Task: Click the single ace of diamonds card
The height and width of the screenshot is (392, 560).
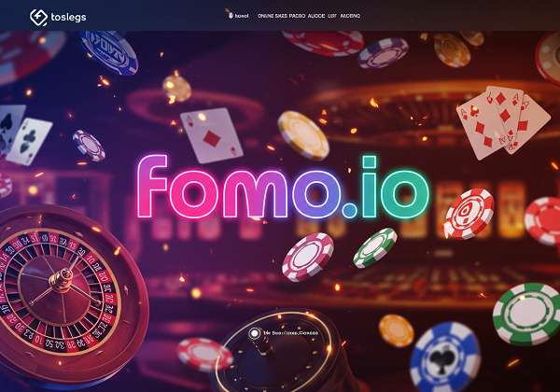Action: (212, 135)
